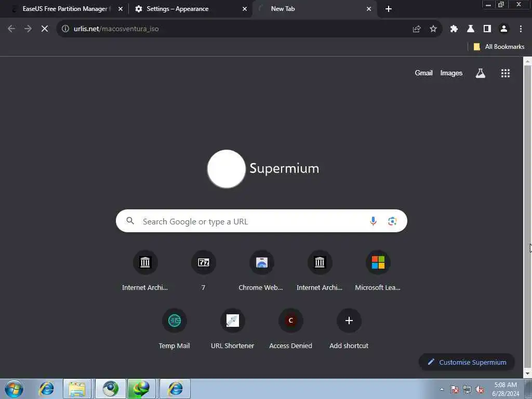The height and width of the screenshot is (399, 532).
Task: Open Labs flask icon in toolbar
Action: click(471, 29)
